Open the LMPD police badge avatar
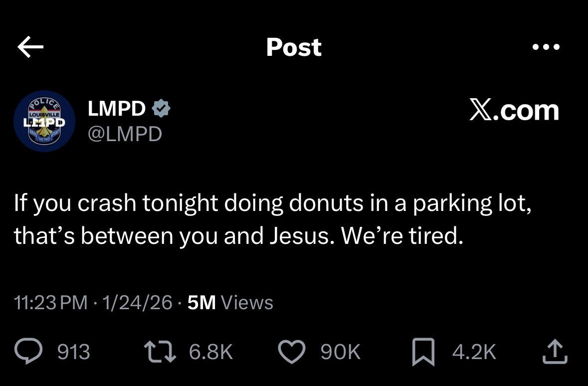588x386 pixels. (44, 121)
